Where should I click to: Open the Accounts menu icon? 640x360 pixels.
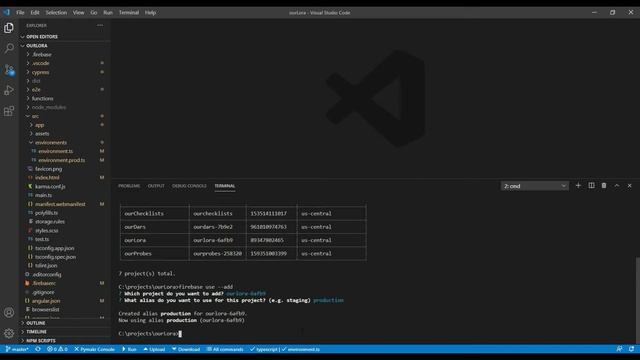click(x=9, y=313)
